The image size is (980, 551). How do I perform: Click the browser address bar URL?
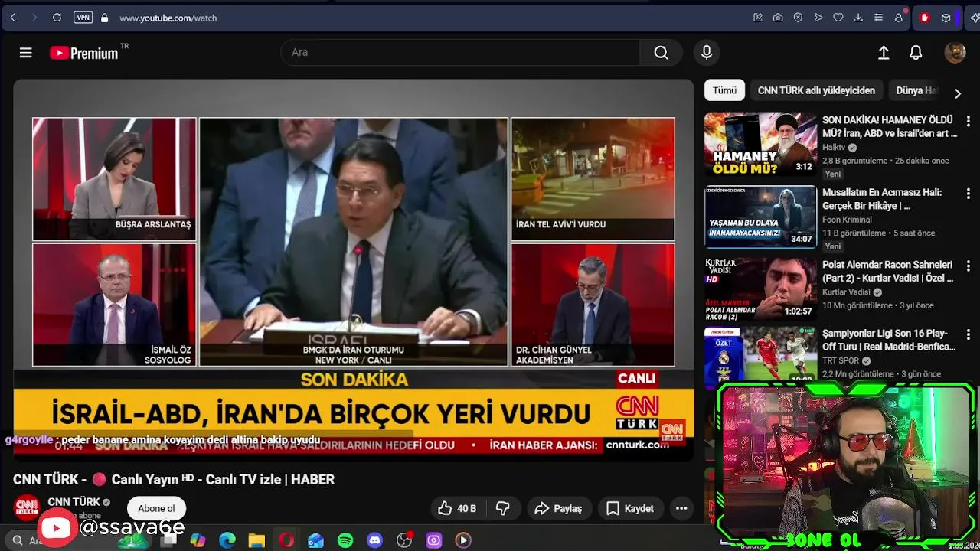(168, 18)
